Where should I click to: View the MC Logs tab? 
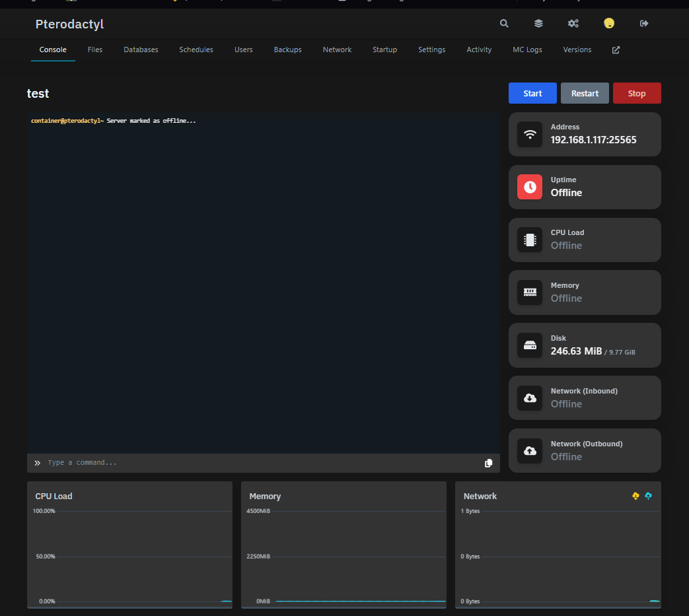click(x=527, y=50)
